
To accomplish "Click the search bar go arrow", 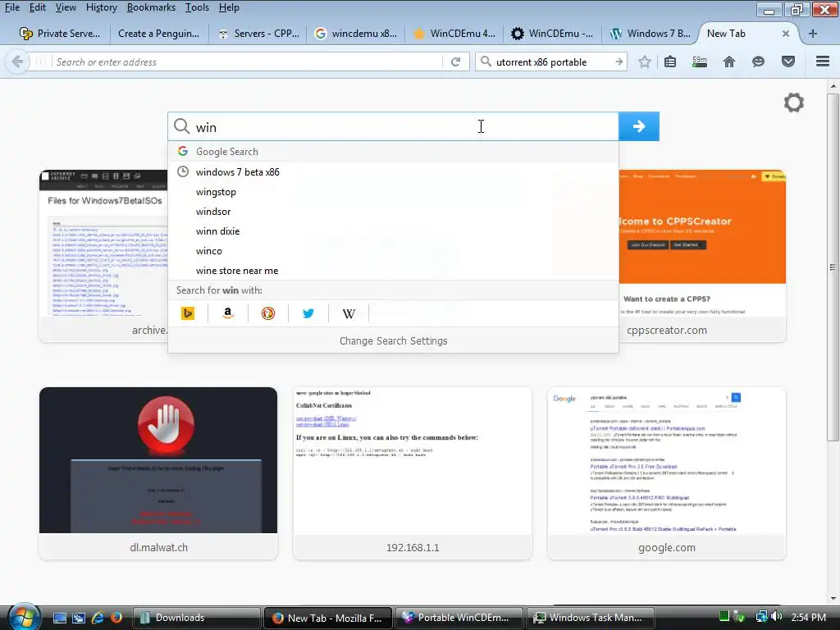I will pos(619,62).
